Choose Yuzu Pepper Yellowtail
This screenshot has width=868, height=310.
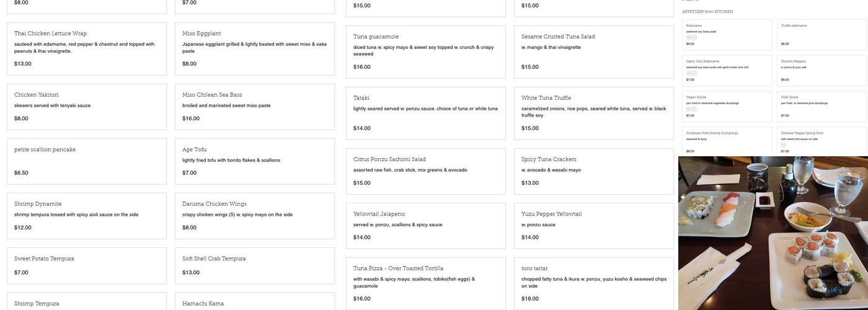(x=594, y=226)
